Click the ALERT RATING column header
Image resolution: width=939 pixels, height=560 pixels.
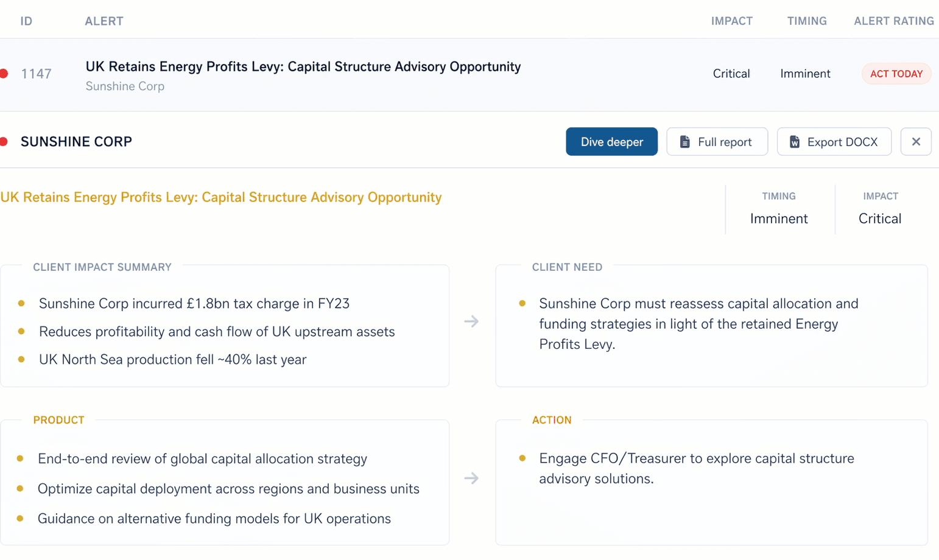893,21
